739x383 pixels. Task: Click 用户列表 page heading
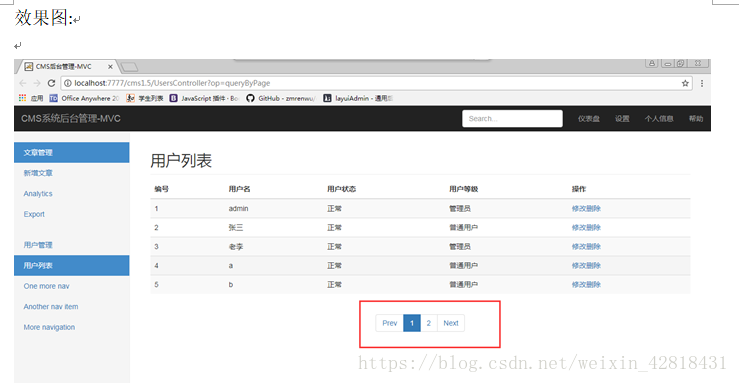181,161
